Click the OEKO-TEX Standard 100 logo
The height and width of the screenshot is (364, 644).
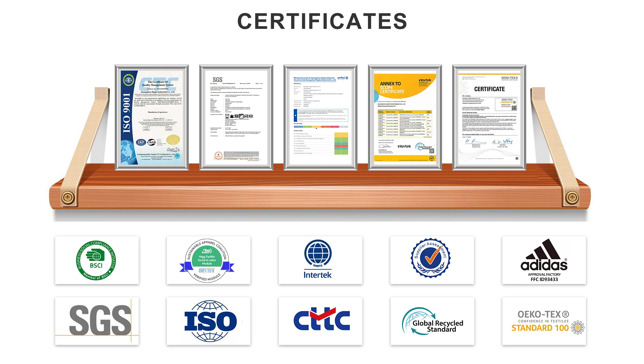pyautogui.click(x=544, y=321)
